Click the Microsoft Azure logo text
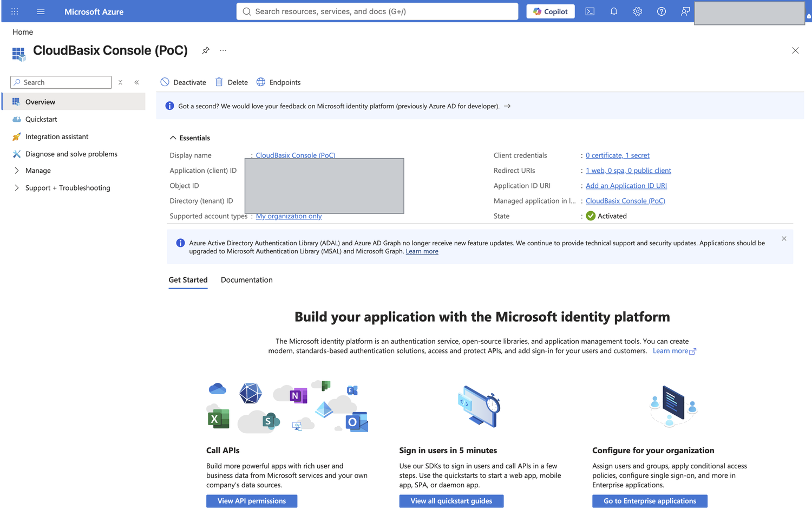The image size is (812, 515). 94,11
